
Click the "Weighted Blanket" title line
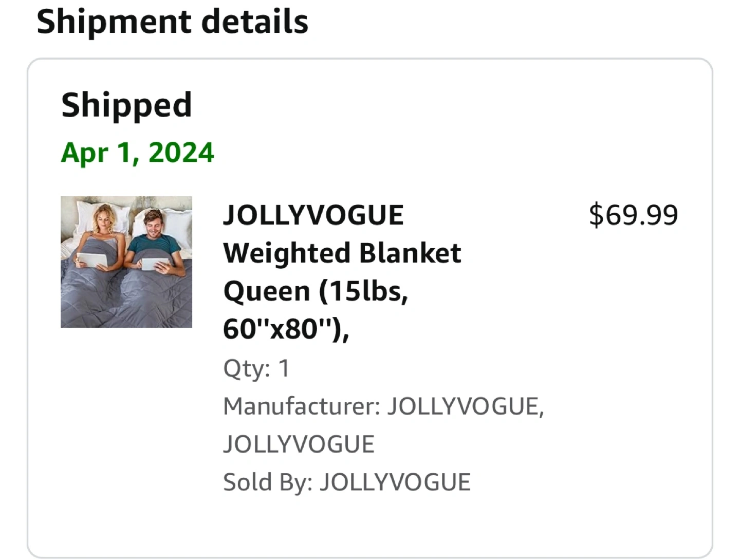[x=342, y=253]
